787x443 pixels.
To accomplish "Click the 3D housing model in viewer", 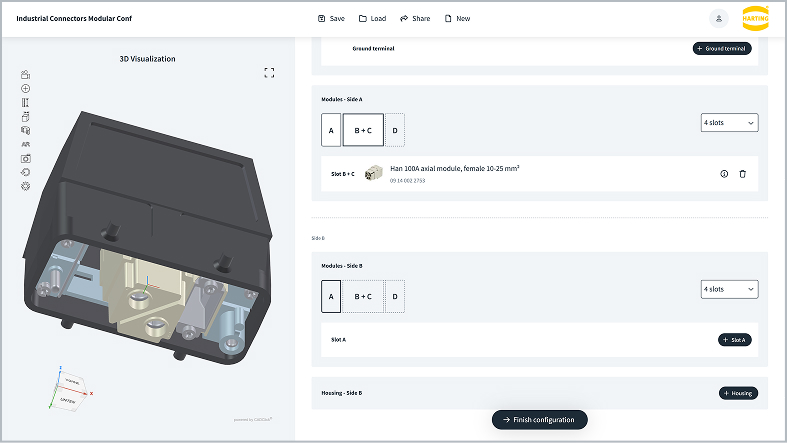I will coord(148,236).
